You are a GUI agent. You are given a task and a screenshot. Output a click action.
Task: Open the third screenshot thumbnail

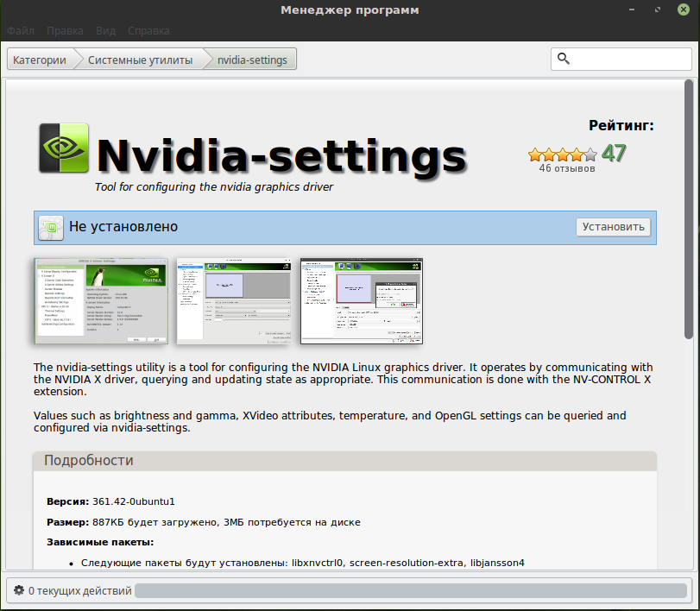[361, 299]
